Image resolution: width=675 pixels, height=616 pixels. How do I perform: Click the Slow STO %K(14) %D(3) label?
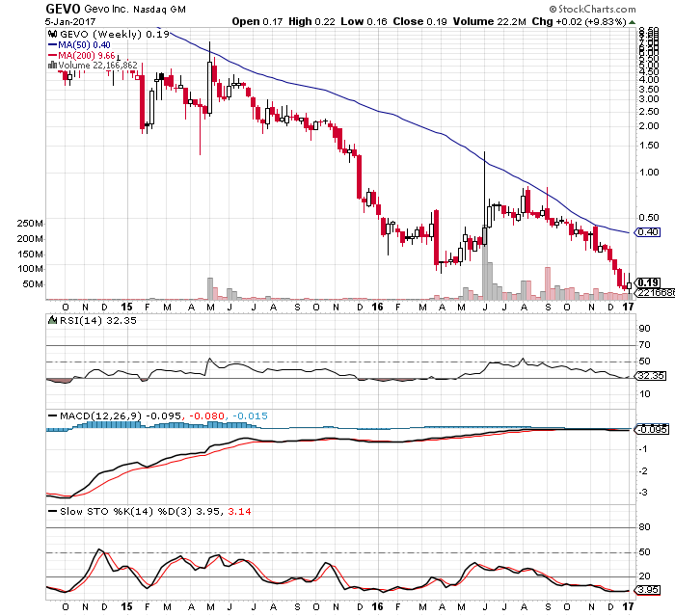point(125,511)
